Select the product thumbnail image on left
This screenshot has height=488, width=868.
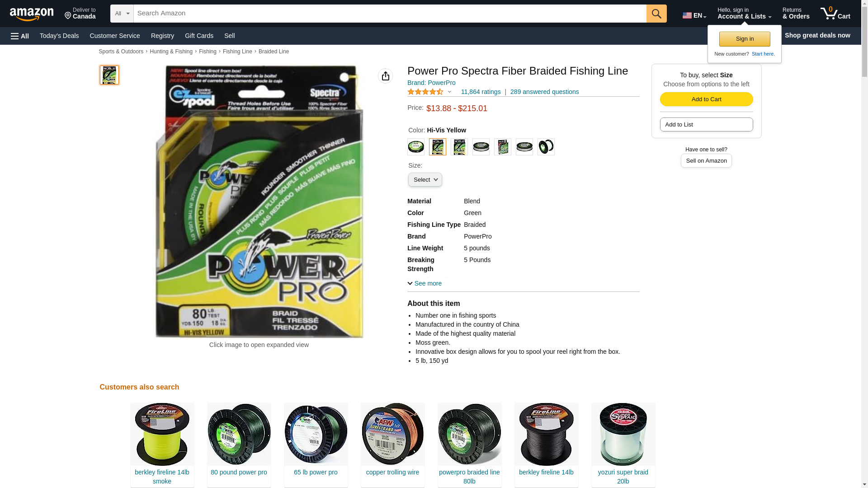(x=109, y=75)
